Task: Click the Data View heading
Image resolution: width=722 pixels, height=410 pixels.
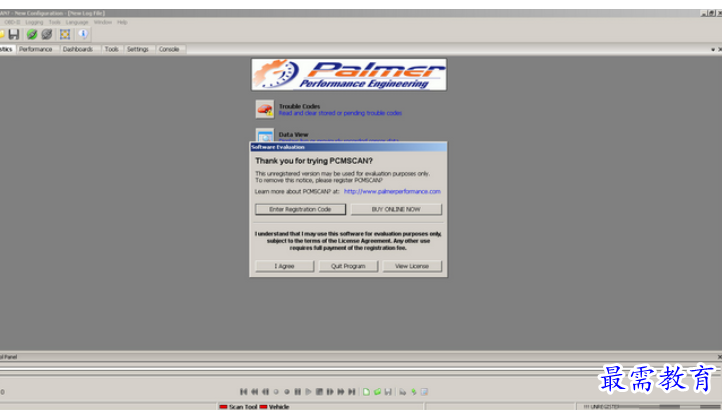Action: (293, 135)
